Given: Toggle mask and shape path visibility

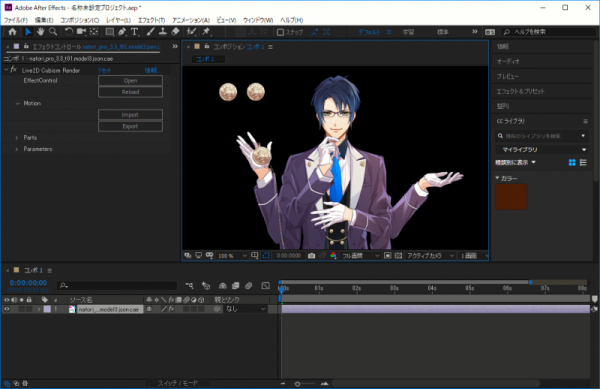Looking at the screenshot, I should (266, 256).
